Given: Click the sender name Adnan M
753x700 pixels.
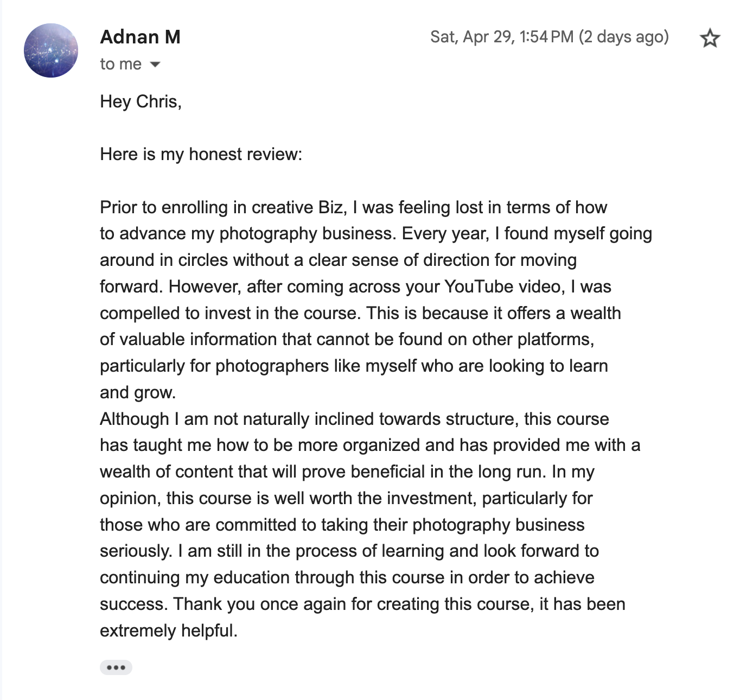Looking at the screenshot, I should [x=140, y=37].
